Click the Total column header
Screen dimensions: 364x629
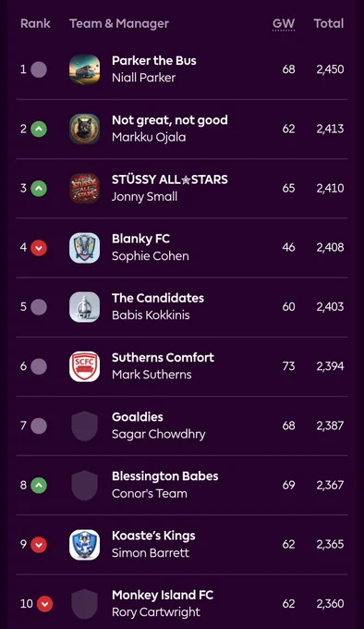coord(329,24)
